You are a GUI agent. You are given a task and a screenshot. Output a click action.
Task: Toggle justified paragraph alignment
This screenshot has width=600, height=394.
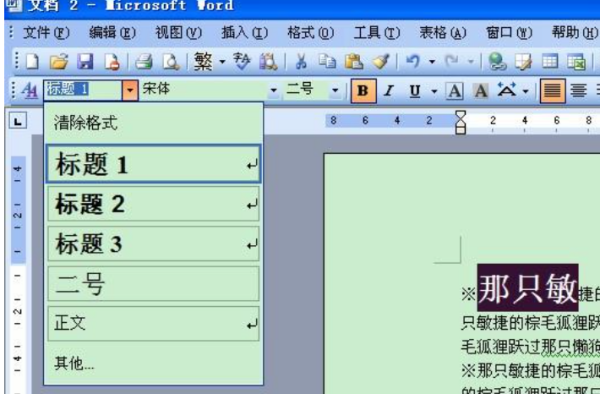pos(552,91)
